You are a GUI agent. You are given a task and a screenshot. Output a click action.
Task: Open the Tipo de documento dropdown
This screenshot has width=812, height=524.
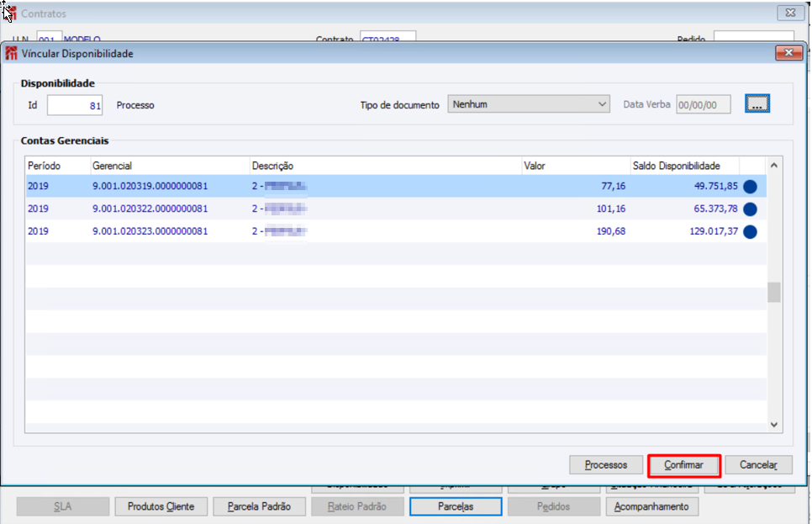(x=529, y=104)
